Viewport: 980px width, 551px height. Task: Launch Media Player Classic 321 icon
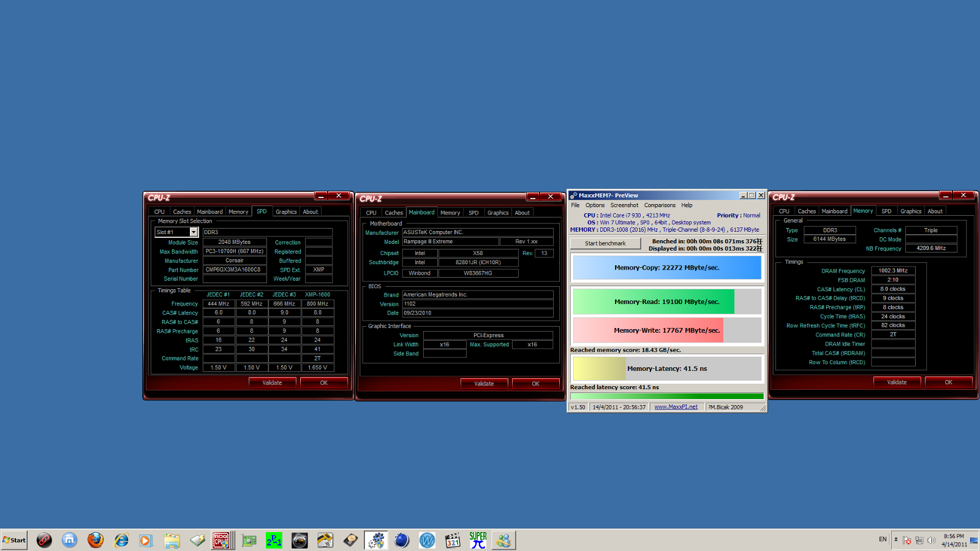click(453, 540)
